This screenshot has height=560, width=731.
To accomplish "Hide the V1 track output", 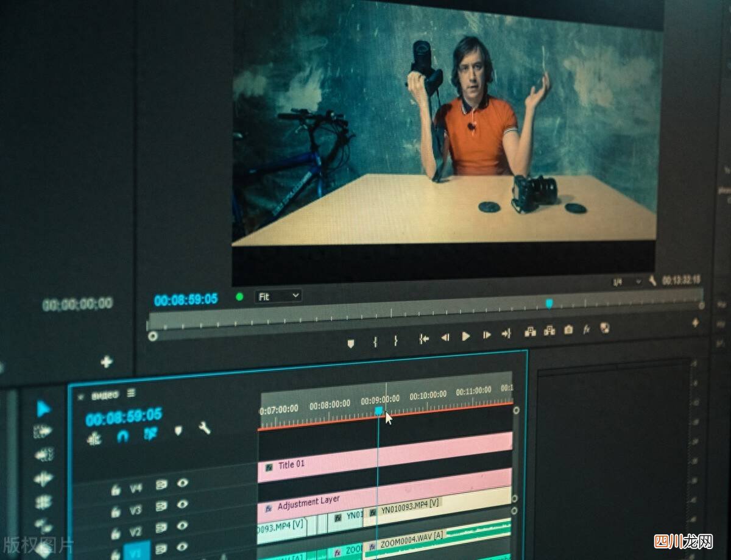I will click(182, 546).
